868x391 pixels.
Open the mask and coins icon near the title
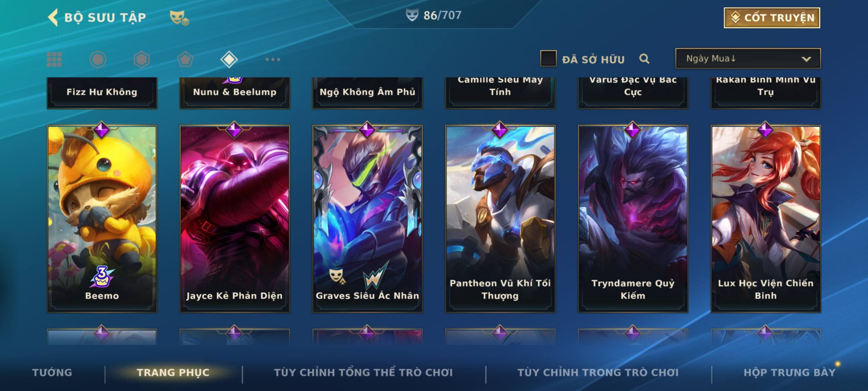click(x=179, y=17)
